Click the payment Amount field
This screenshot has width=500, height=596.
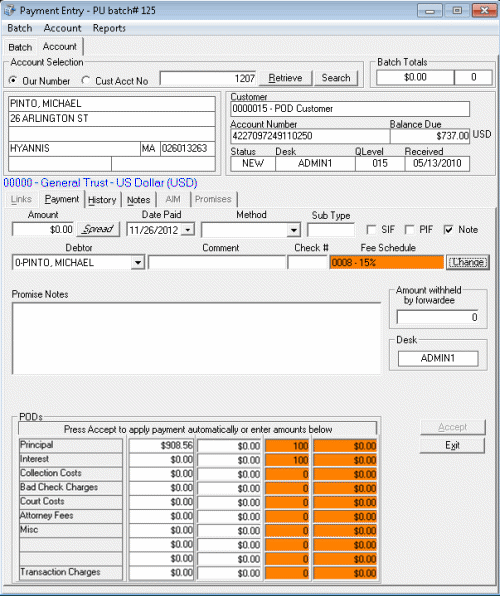point(43,230)
